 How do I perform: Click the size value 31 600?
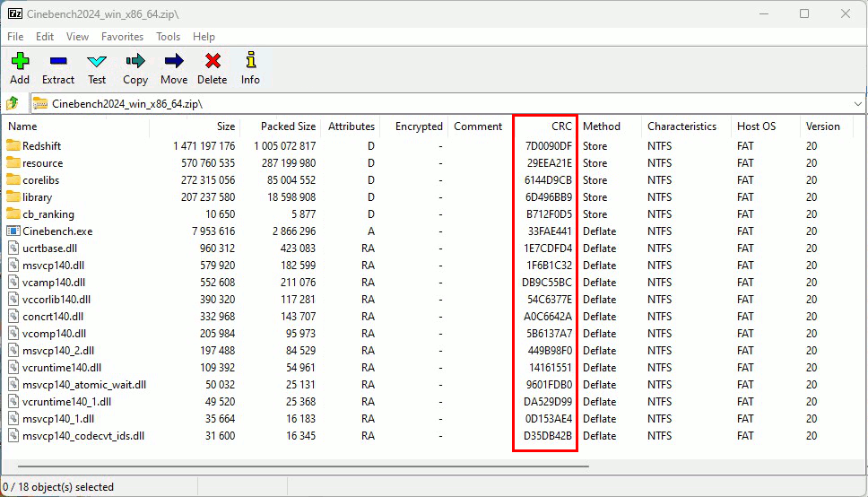click(x=221, y=436)
